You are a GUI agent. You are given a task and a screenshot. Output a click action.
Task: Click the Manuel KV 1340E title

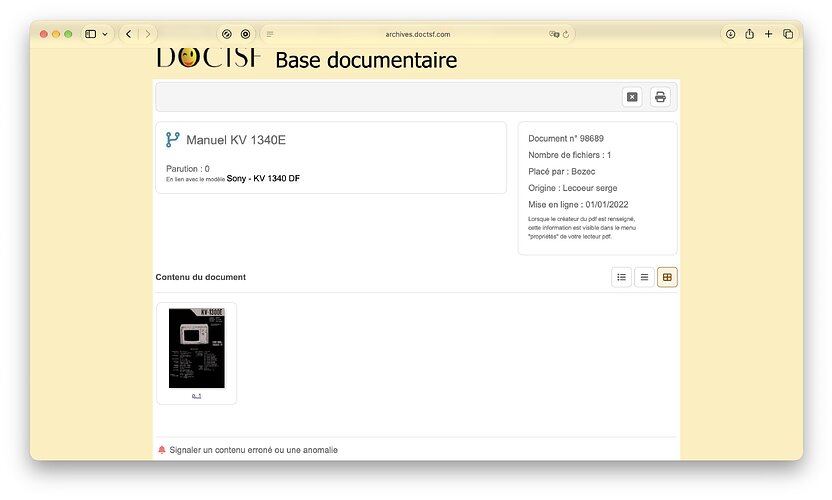point(236,140)
